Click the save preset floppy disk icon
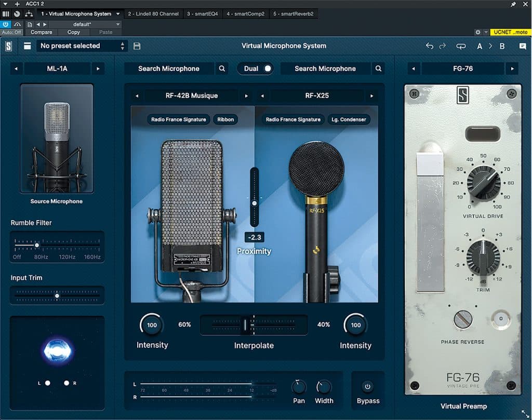 [x=137, y=46]
